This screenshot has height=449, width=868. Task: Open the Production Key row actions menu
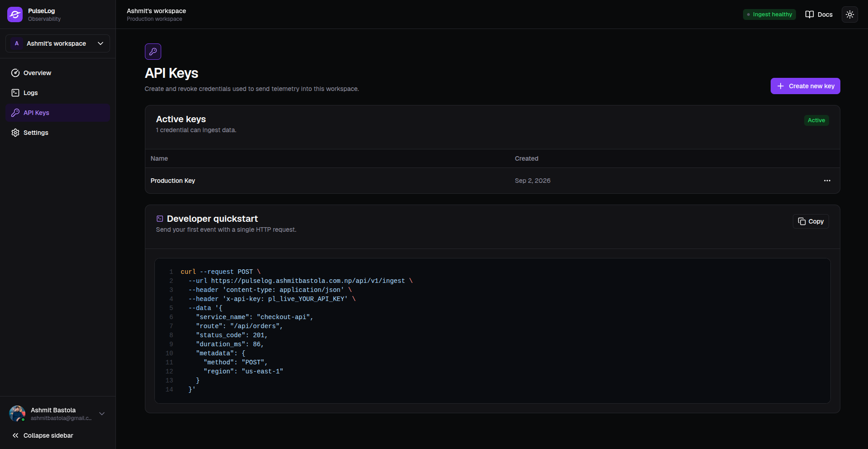tap(827, 181)
